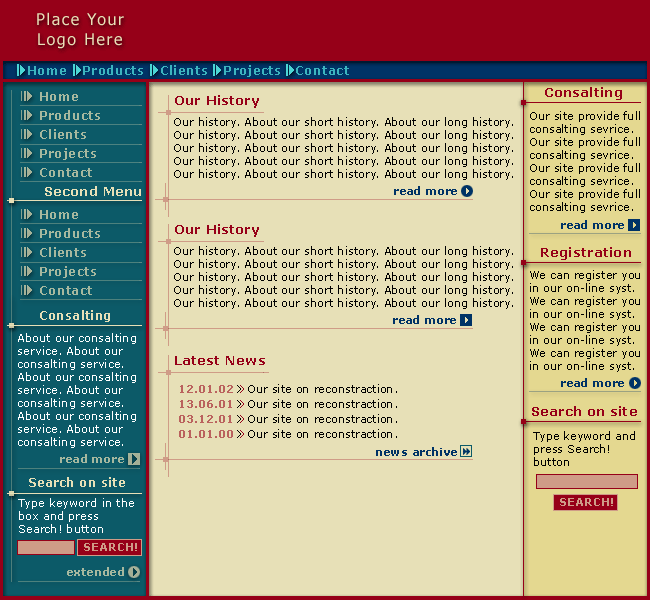Click arrow icon next to first sidebar Clients

coord(27,134)
